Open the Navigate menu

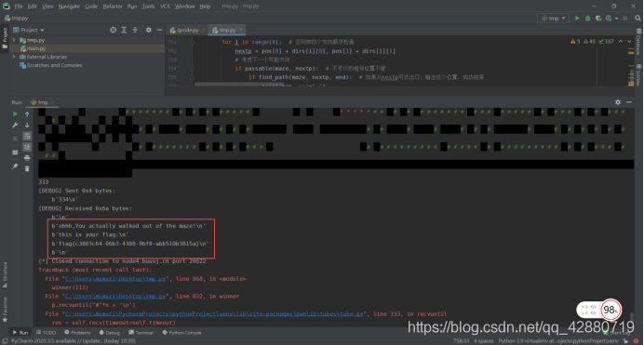click(69, 7)
